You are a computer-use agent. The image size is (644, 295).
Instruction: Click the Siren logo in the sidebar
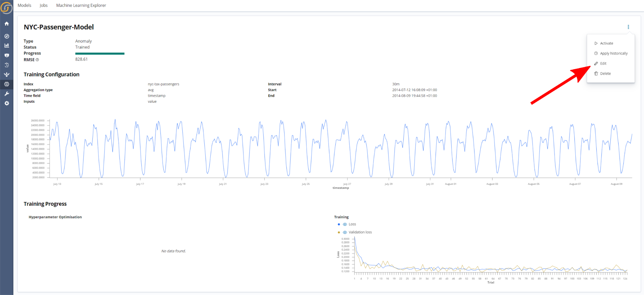[x=6, y=7]
